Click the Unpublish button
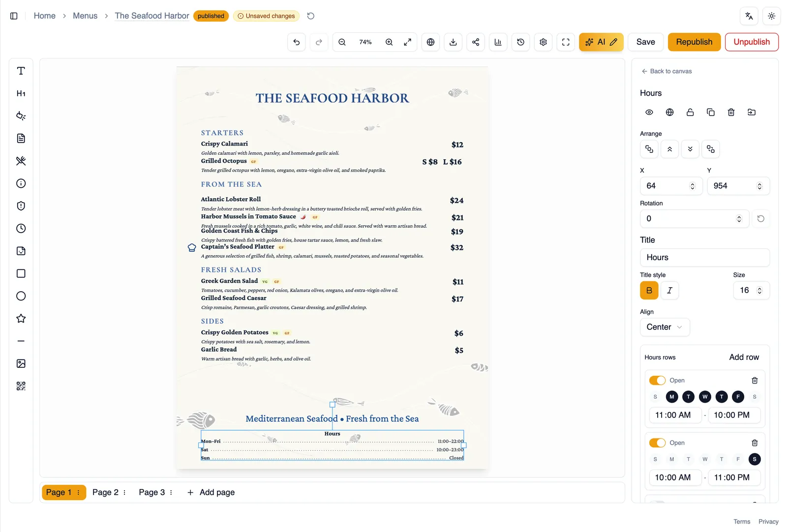The image size is (787, 532). tap(752, 42)
